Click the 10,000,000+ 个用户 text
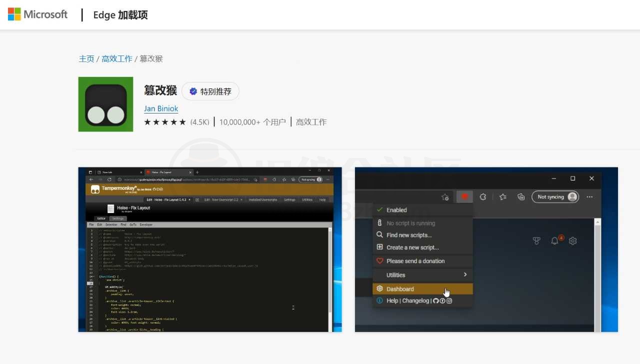 click(x=252, y=122)
